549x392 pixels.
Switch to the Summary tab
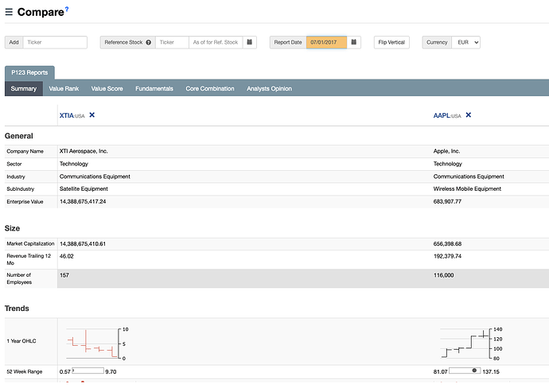tap(23, 88)
